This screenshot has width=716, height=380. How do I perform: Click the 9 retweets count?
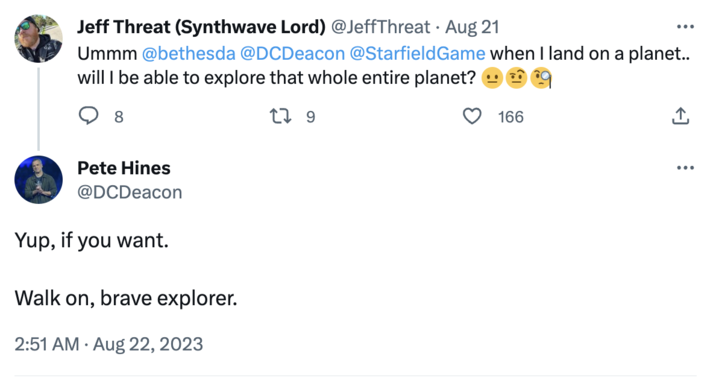pos(311,117)
